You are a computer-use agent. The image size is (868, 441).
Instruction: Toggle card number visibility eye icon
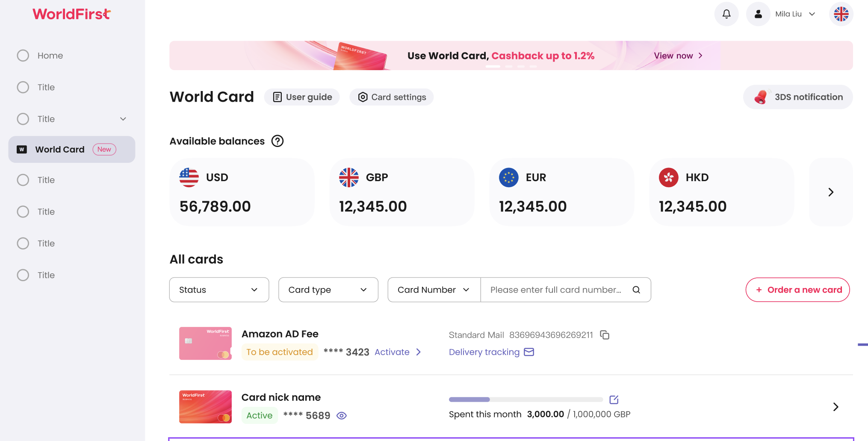[x=341, y=415]
